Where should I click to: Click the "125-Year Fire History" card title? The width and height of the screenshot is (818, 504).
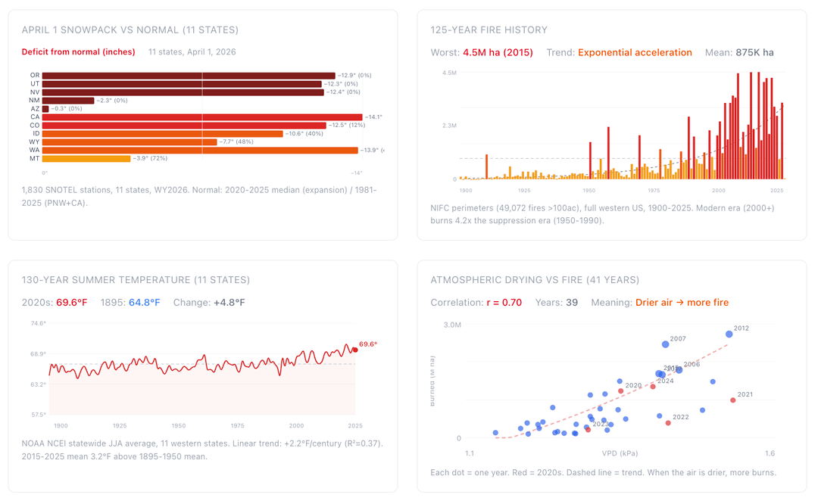tap(489, 30)
